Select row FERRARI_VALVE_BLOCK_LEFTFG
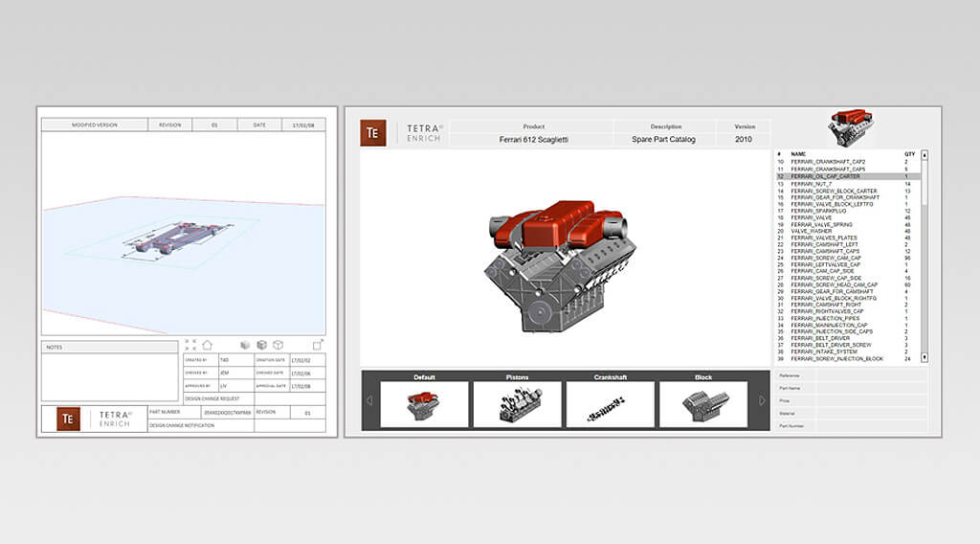This screenshot has height=544, width=980. tap(848, 204)
